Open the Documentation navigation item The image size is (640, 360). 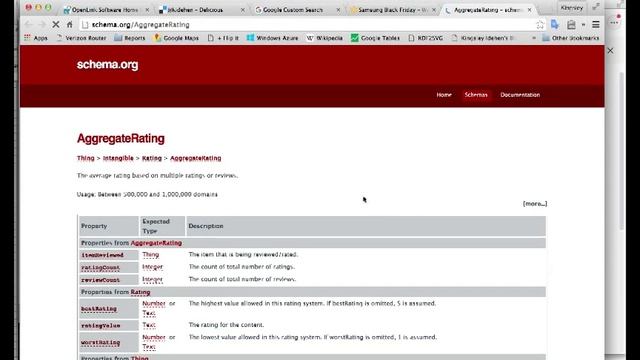(x=520, y=95)
